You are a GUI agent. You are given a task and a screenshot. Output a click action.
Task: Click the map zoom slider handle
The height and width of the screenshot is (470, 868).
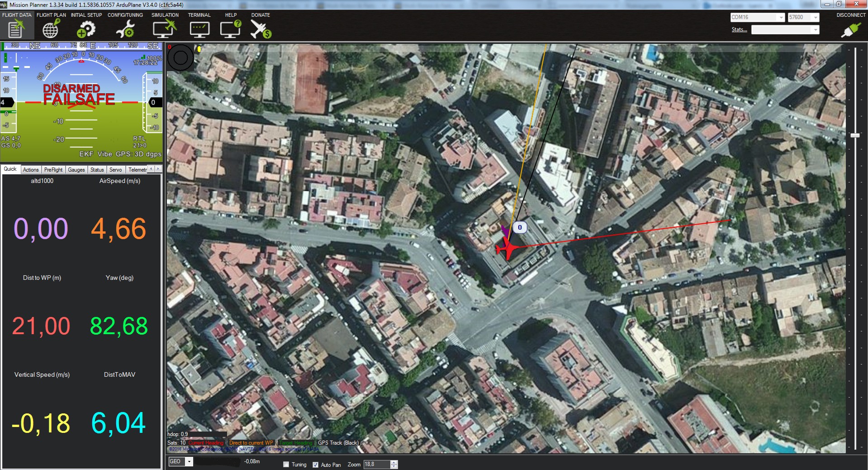point(855,135)
